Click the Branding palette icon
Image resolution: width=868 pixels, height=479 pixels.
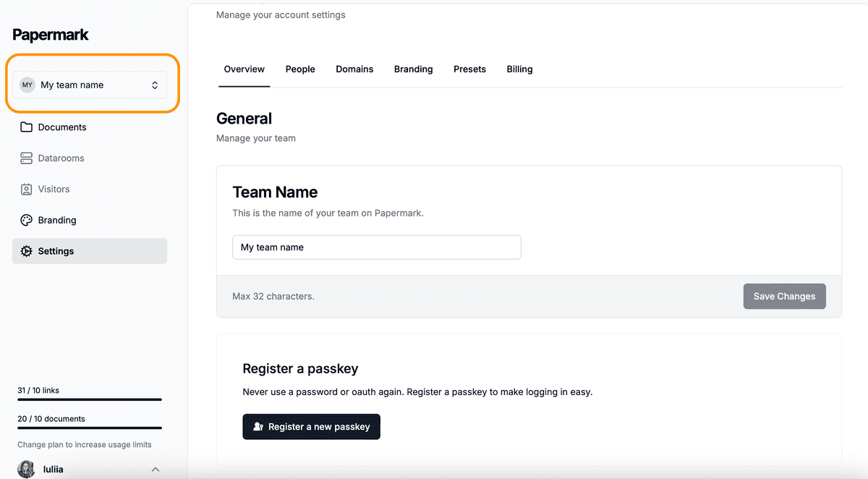click(27, 221)
